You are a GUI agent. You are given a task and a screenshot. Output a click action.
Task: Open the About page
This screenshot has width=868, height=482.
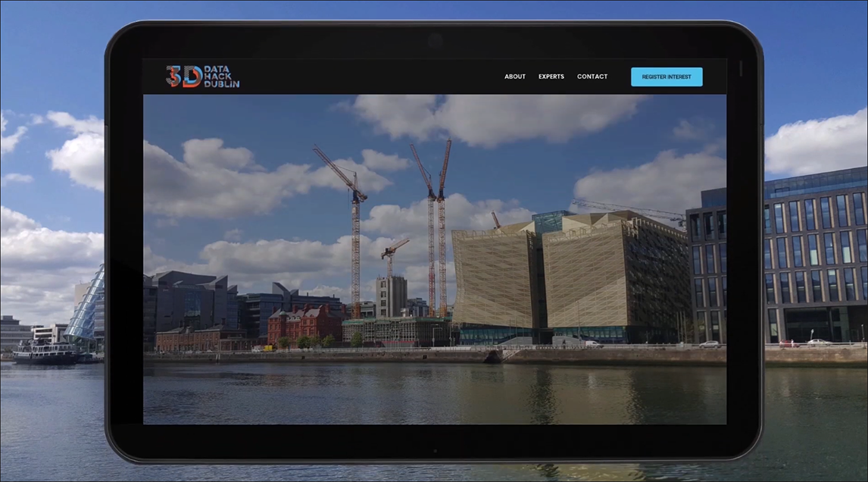[515, 77]
